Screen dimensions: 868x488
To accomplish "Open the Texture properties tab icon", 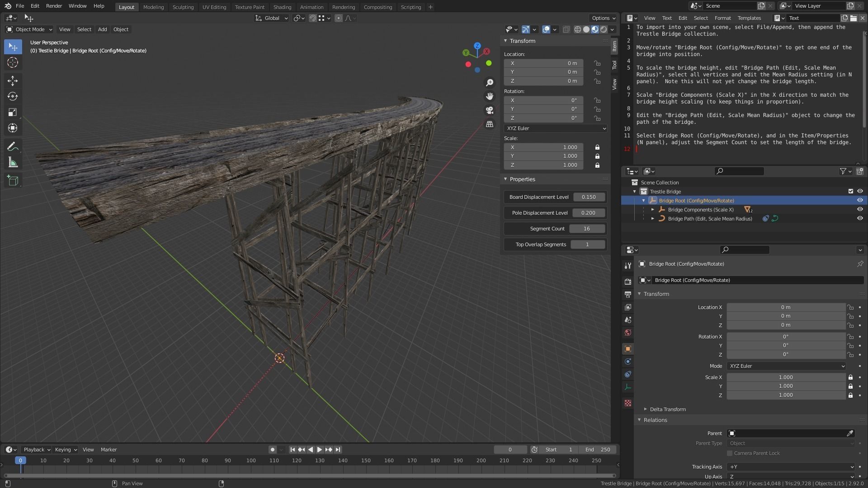I will coord(627,403).
